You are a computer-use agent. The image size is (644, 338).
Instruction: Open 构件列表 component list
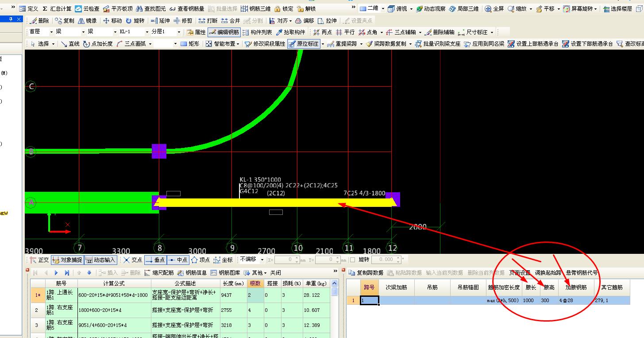point(257,32)
